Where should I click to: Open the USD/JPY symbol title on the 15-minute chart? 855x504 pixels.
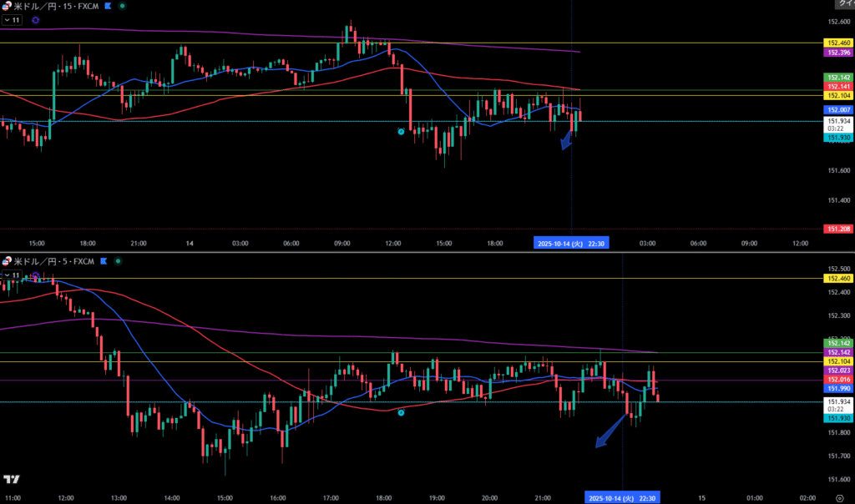[50, 6]
